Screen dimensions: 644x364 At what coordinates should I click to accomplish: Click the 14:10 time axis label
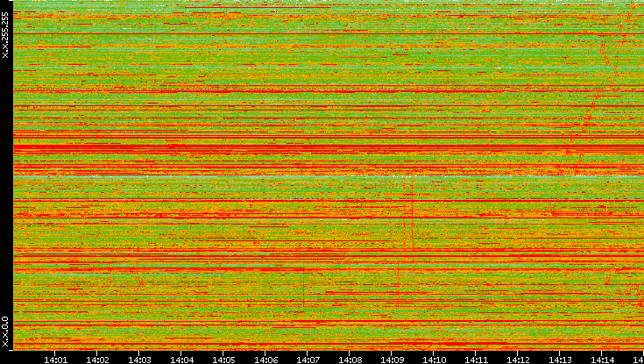click(x=434, y=360)
